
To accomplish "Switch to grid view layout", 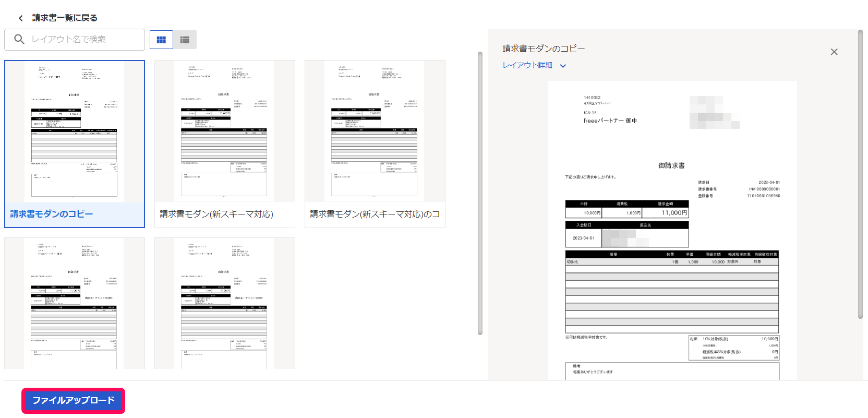I will tap(161, 40).
